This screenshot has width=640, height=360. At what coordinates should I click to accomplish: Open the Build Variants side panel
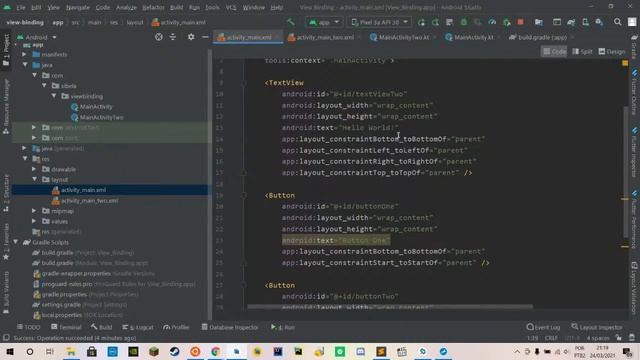6,293
